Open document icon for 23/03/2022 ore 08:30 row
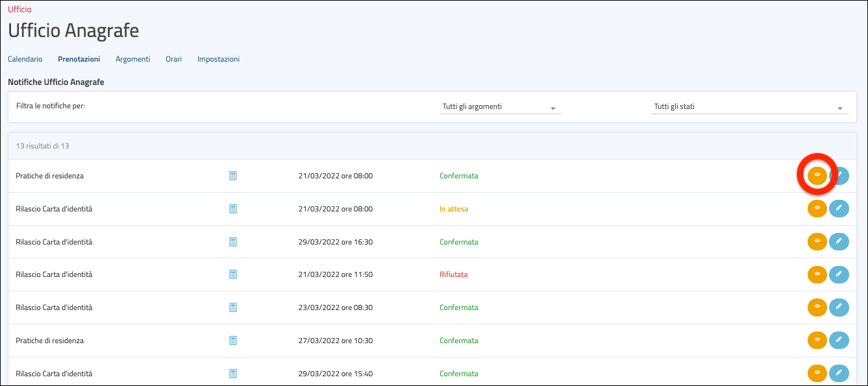The height and width of the screenshot is (386, 868). coord(233,308)
